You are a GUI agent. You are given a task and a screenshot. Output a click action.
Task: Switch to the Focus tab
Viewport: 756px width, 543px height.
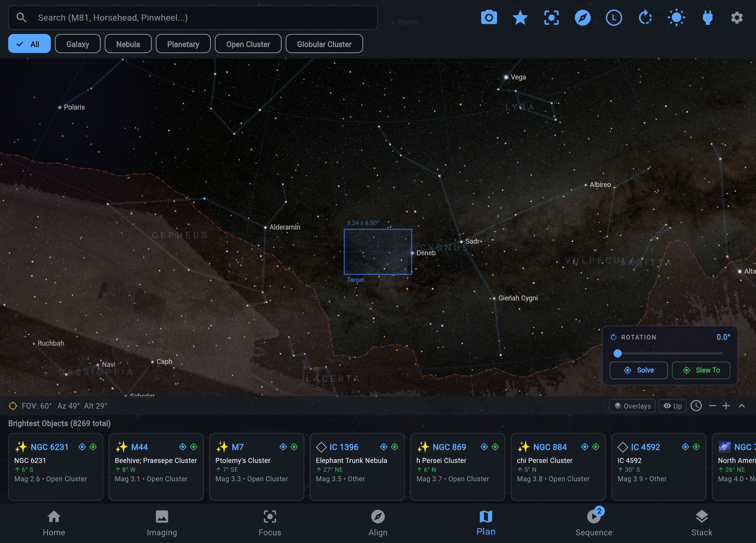point(270,523)
